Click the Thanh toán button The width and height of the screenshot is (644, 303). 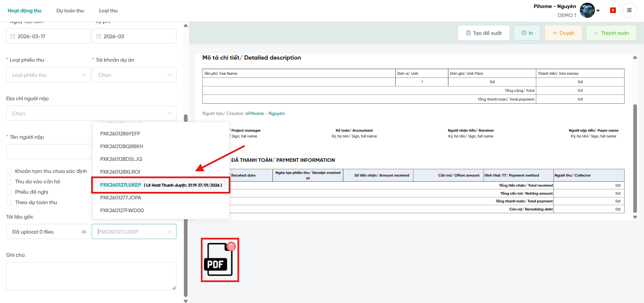coord(611,33)
